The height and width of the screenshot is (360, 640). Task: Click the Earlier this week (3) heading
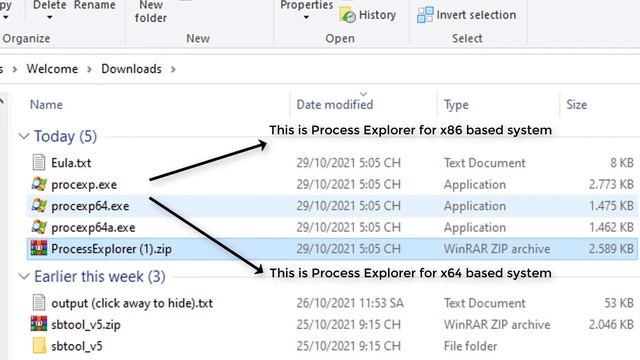point(100,277)
